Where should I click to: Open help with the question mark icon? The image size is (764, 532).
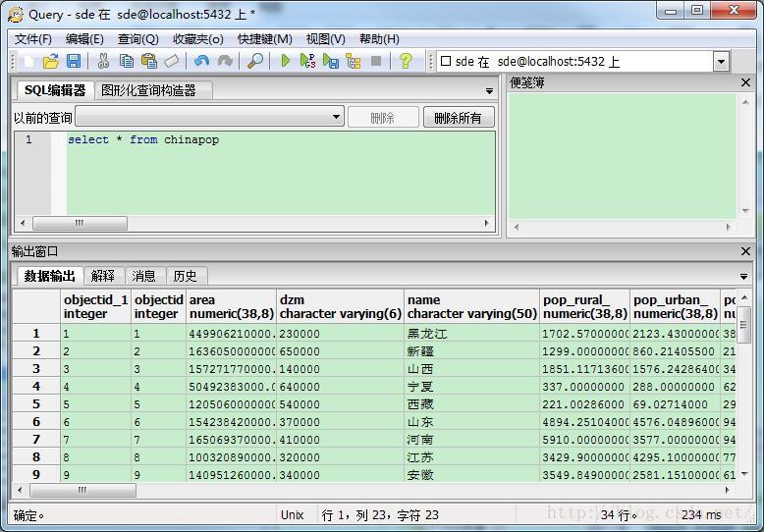[406, 62]
